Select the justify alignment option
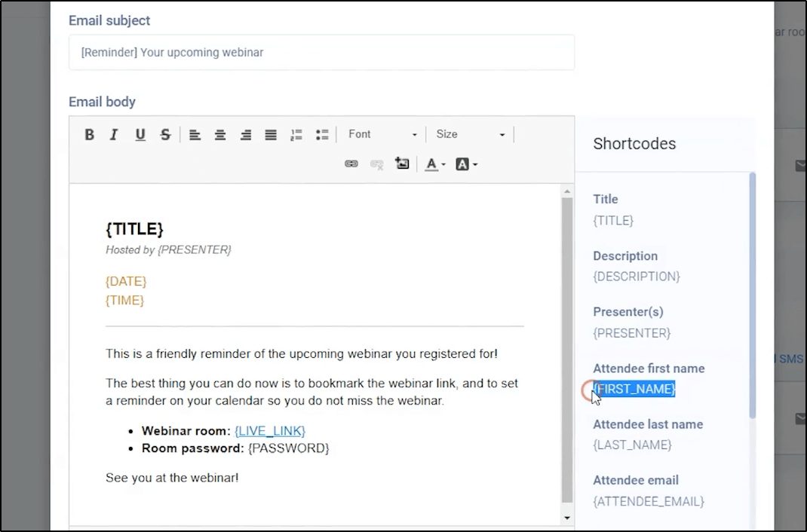This screenshot has height=532, width=807. [x=270, y=134]
